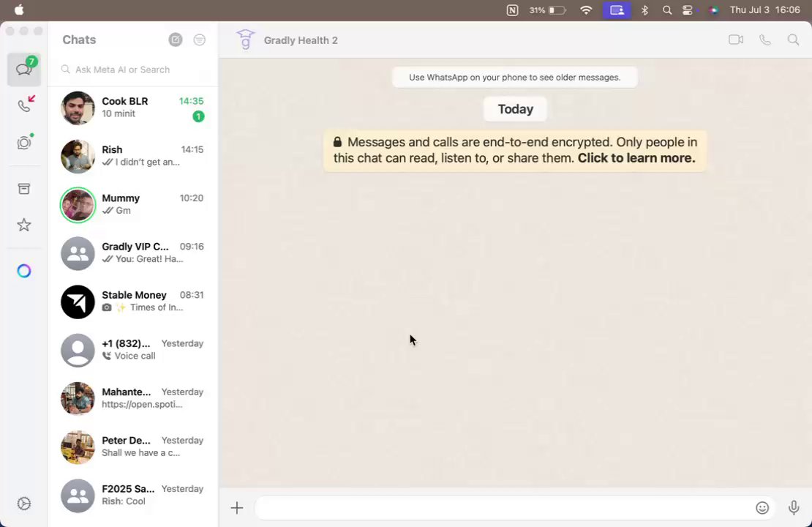Open the new chat compose icon
This screenshot has width=812, height=527.
(176, 40)
